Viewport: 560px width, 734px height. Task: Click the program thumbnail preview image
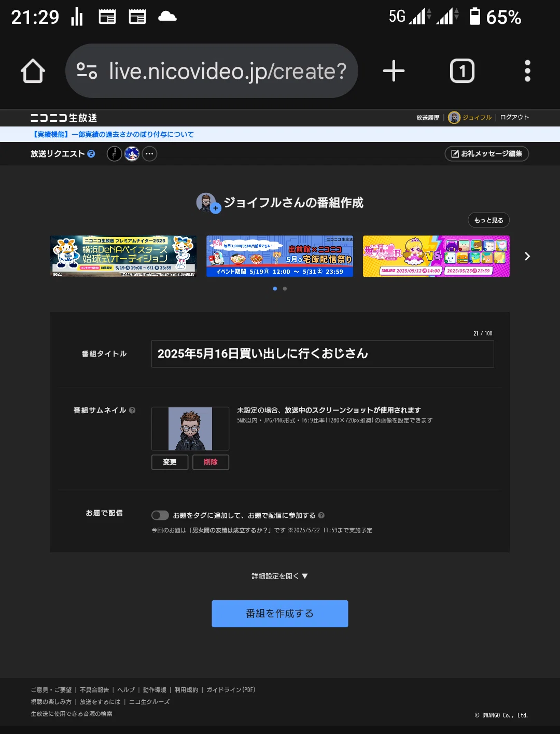pyautogui.click(x=190, y=429)
